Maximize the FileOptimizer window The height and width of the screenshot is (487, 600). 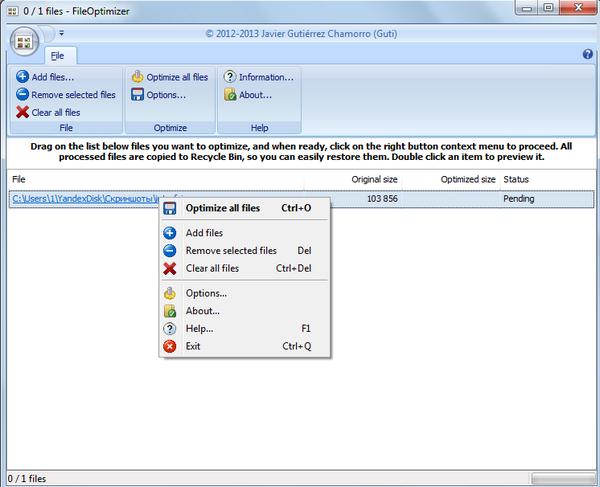(x=548, y=8)
